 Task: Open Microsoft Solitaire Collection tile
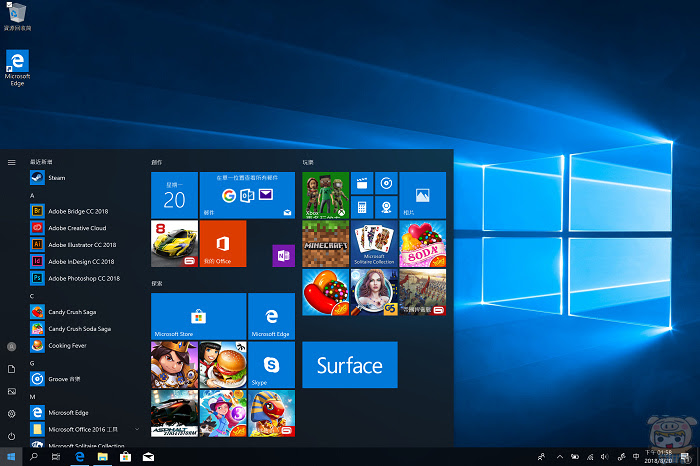[374, 244]
